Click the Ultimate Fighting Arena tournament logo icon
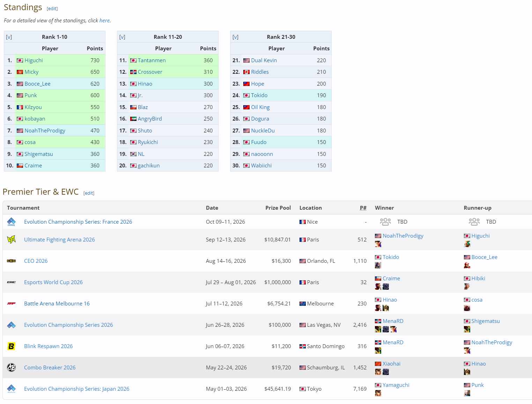 pyautogui.click(x=11, y=239)
